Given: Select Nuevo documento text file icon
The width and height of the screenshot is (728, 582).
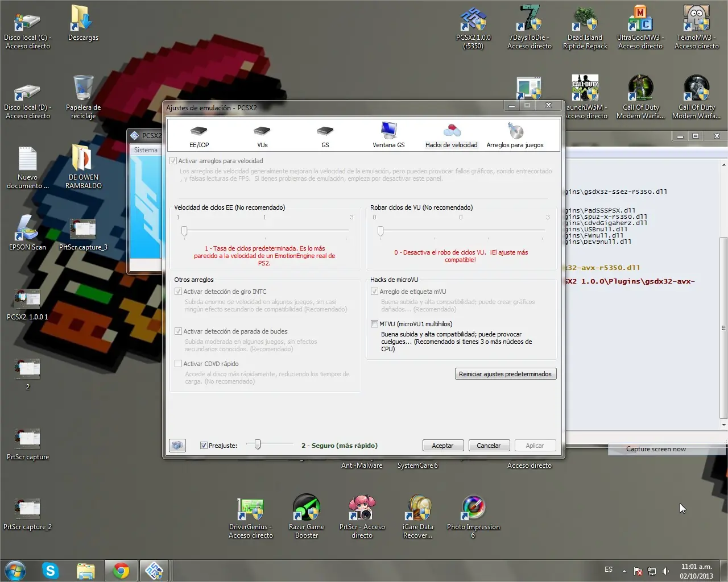Looking at the screenshot, I should (x=27, y=168).
